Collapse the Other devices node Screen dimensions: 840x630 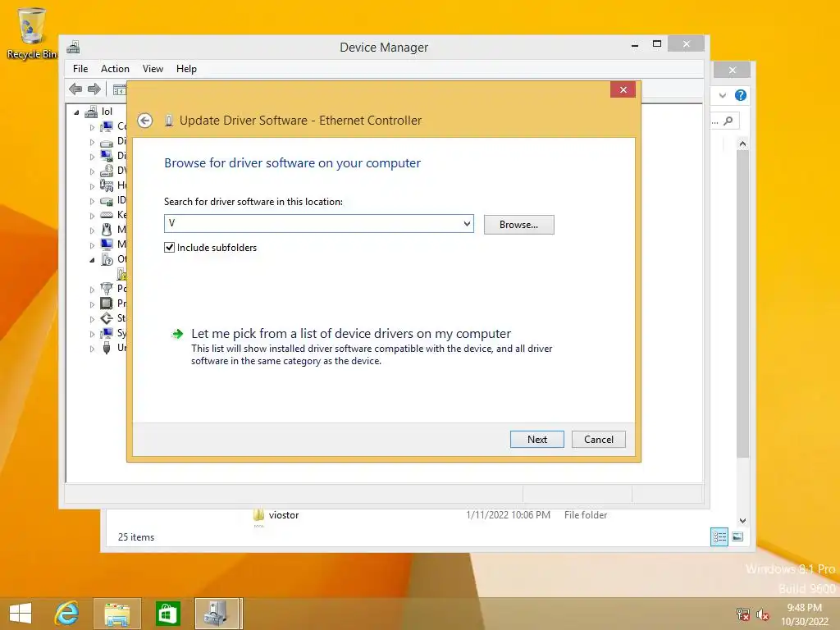click(92, 260)
